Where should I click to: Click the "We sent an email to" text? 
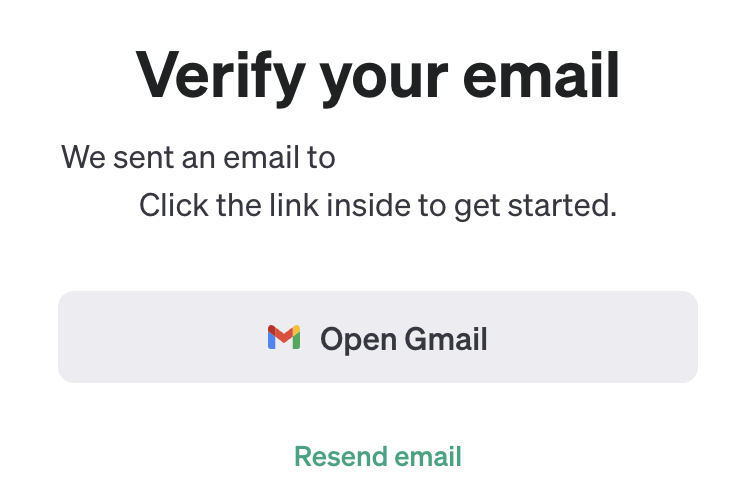[198, 157]
